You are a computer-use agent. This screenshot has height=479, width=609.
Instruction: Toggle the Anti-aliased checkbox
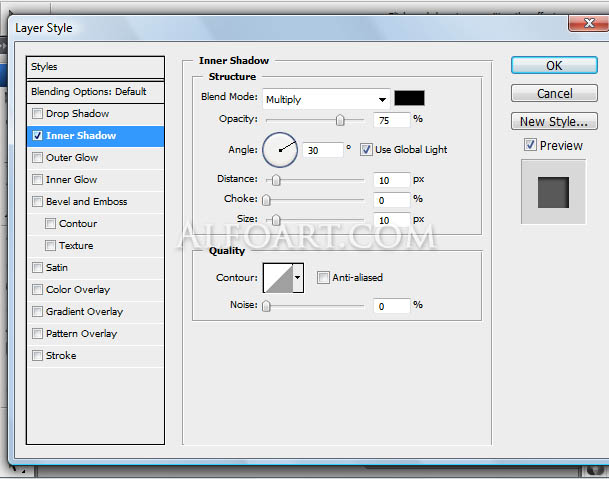click(323, 277)
